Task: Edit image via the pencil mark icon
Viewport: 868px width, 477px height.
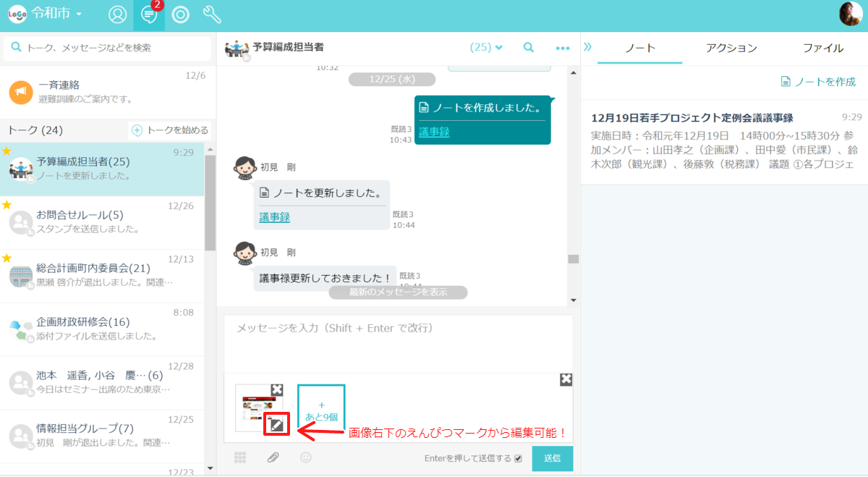Action: [276, 425]
